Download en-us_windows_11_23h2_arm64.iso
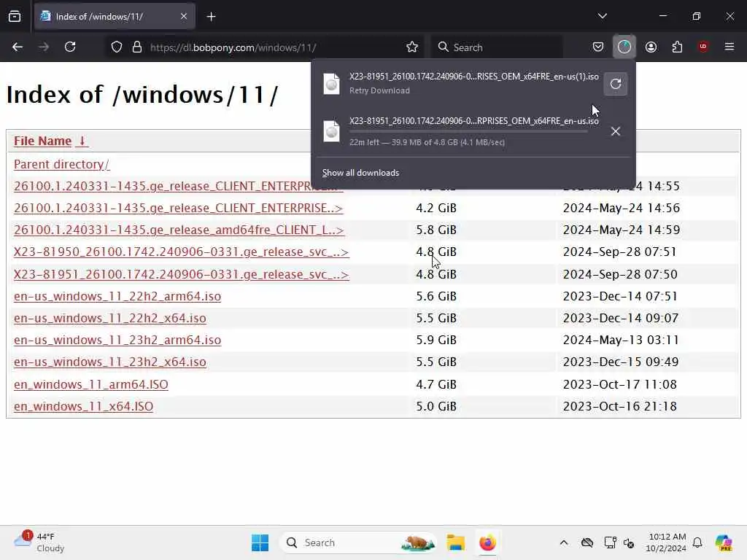 point(117,340)
